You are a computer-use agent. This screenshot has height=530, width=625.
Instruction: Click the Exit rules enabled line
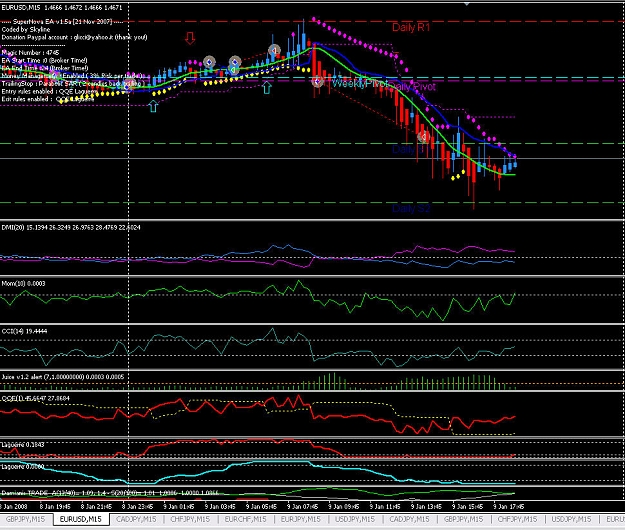tap(48, 99)
